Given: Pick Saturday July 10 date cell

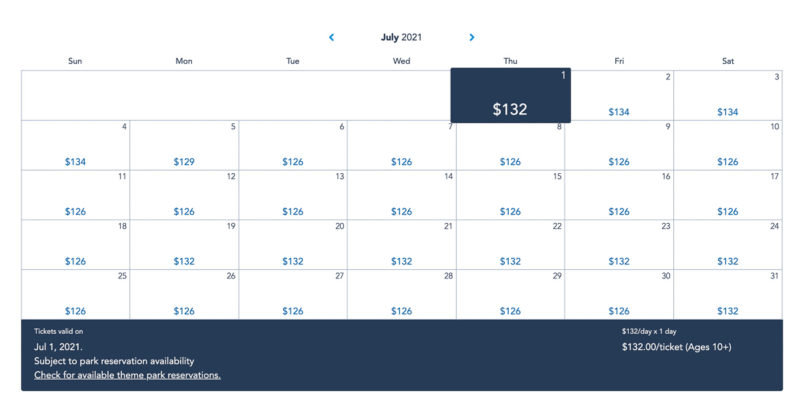Looking at the screenshot, I should coord(728,145).
